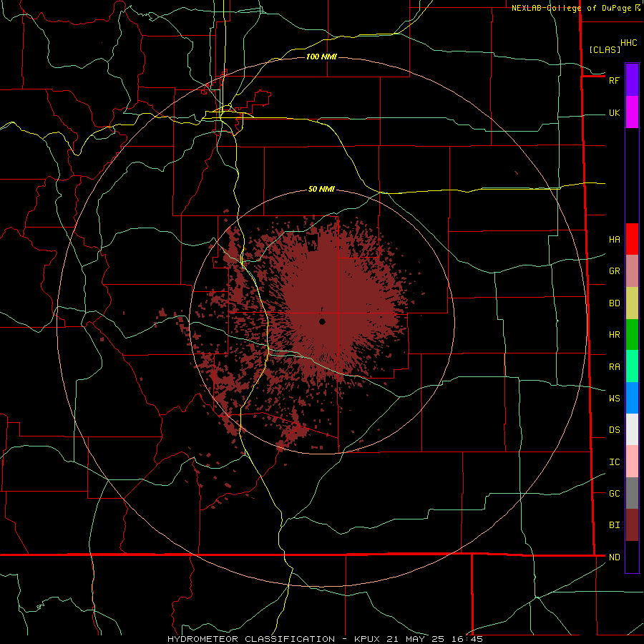Image resolution: width=644 pixels, height=644 pixels.
Task: Click the [CLAS] units label
Action: (x=605, y=49)
